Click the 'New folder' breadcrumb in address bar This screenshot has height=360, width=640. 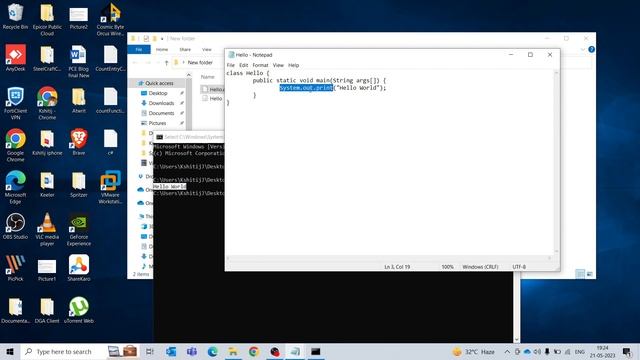[x=200, y=62]
